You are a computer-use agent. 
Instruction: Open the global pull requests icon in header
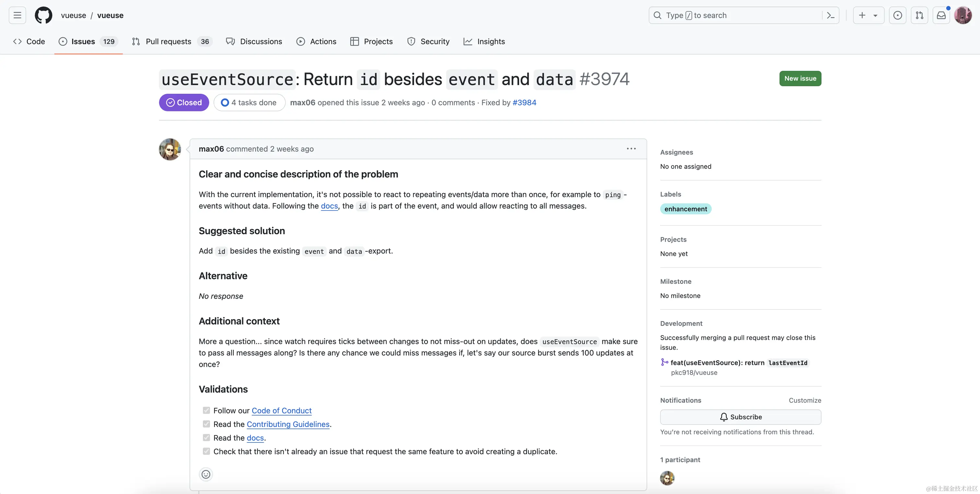click(x=919, y=15)
